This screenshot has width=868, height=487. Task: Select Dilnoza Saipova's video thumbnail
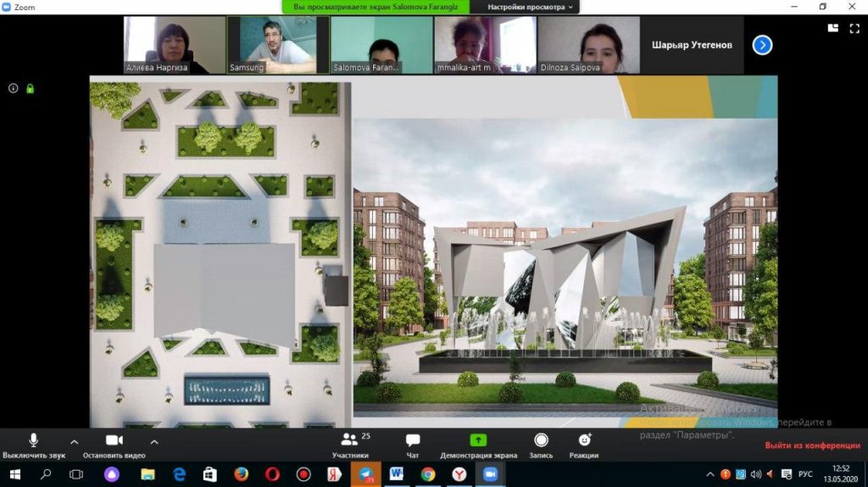pos(588,45)
